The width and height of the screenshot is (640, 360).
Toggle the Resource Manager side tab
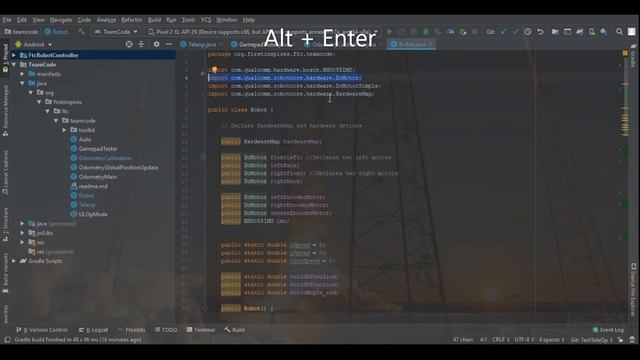5,110
